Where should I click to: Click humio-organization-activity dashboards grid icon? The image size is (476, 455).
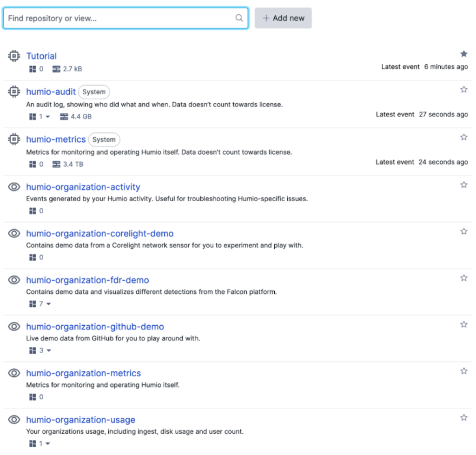(x=33, y=211)
